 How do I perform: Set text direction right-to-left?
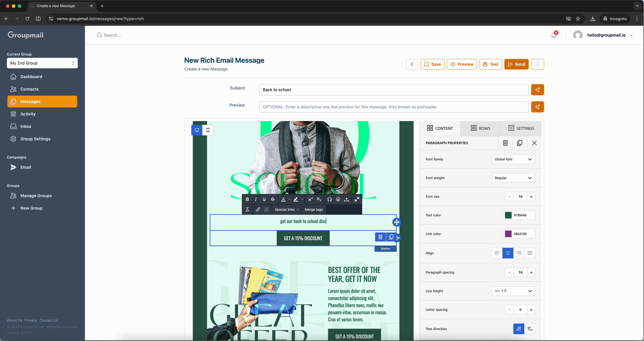click(530, 329)
